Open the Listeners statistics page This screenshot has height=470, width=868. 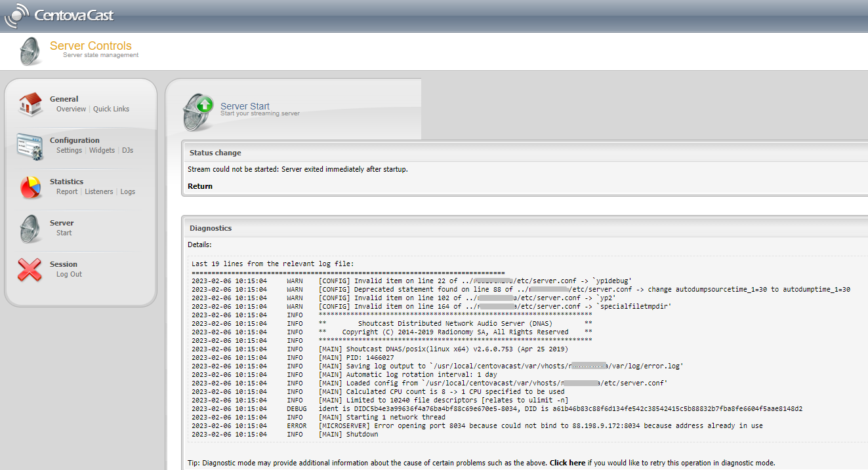coord(98,192)
